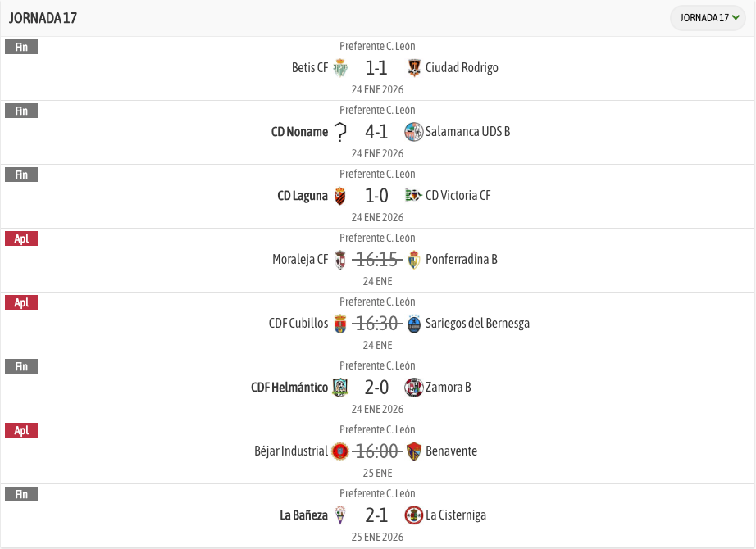Click the Salamanca UDS B crest
The image size is (756, 549).
[x=414, y=132]
